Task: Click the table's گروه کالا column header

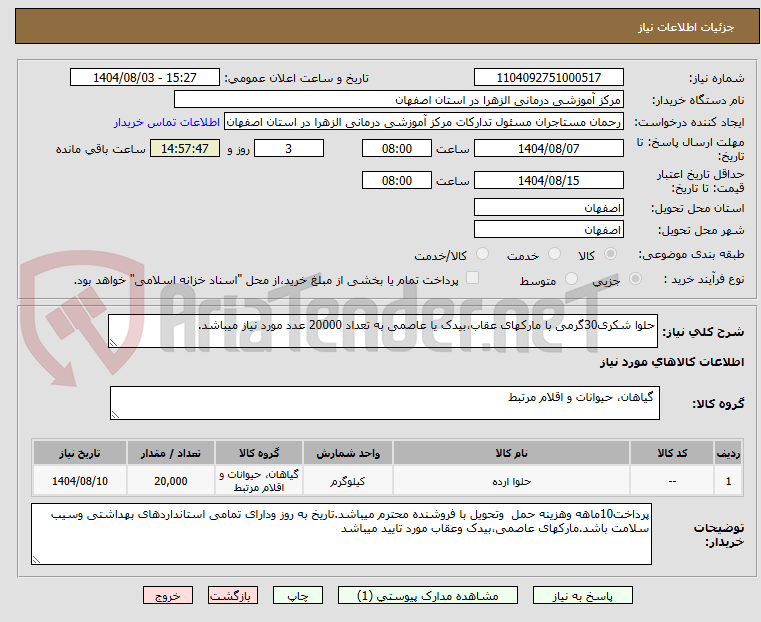Action: (259, 453)
